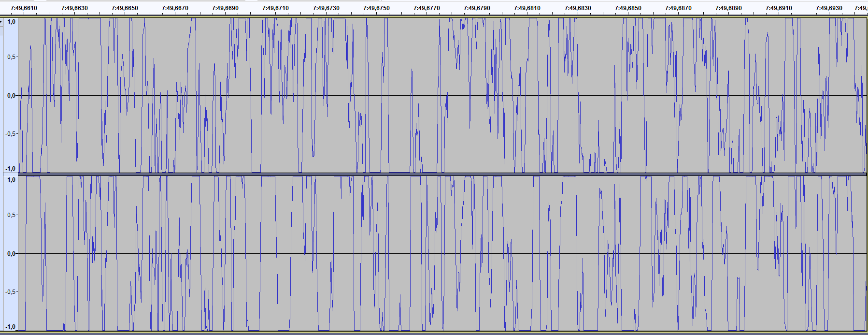Screen dimensions: 868x335
Task: Select timeline position 7:49,6690
Action: [x=225, y=8]
